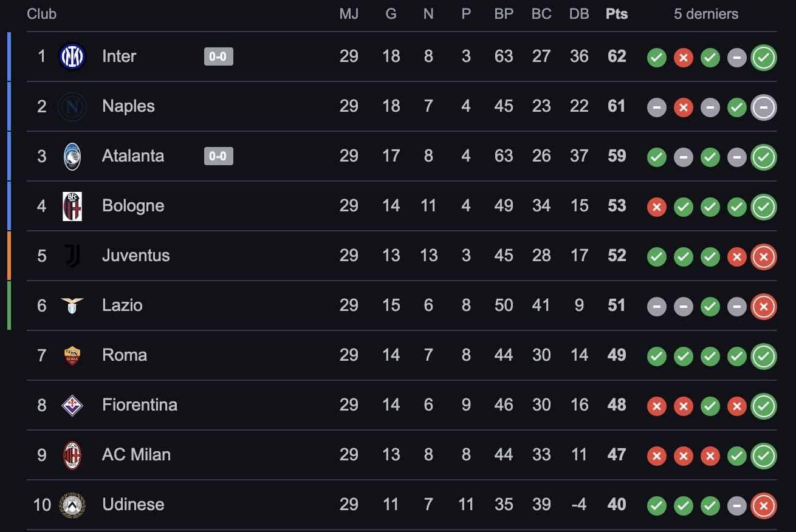Select Naples's latest draw result circle
The image size is (796, 532).
[x=764, y=107]
